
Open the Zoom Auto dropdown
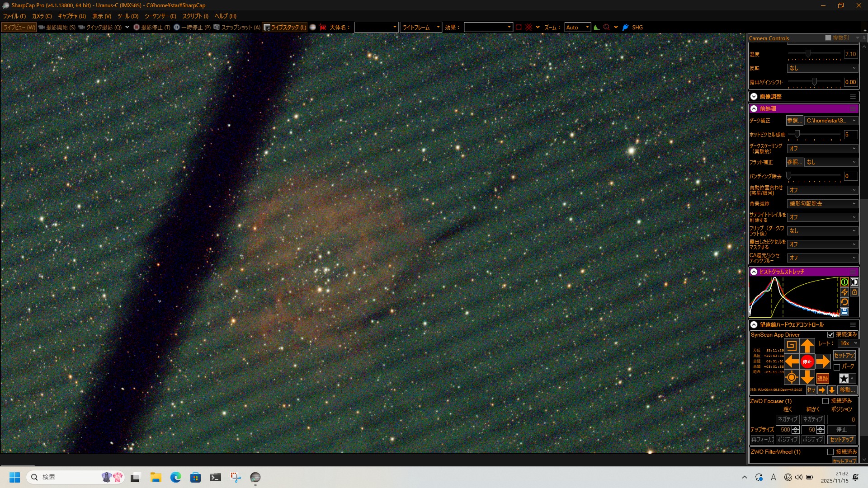pyautogui.click(x=578, y=28)
